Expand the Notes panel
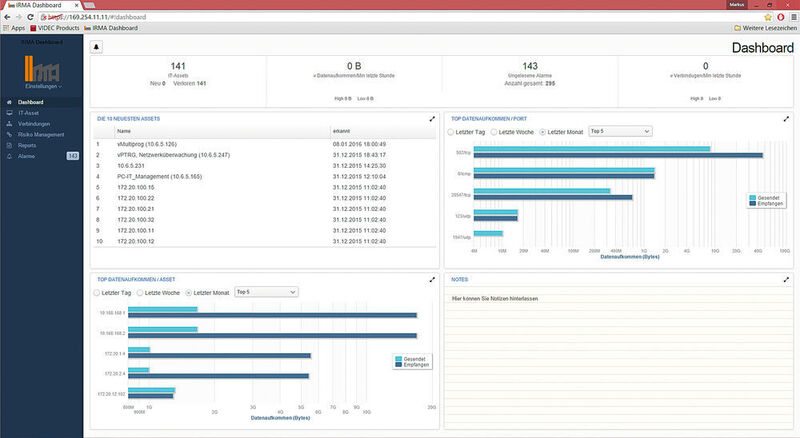800x438 pixels. 786,280
